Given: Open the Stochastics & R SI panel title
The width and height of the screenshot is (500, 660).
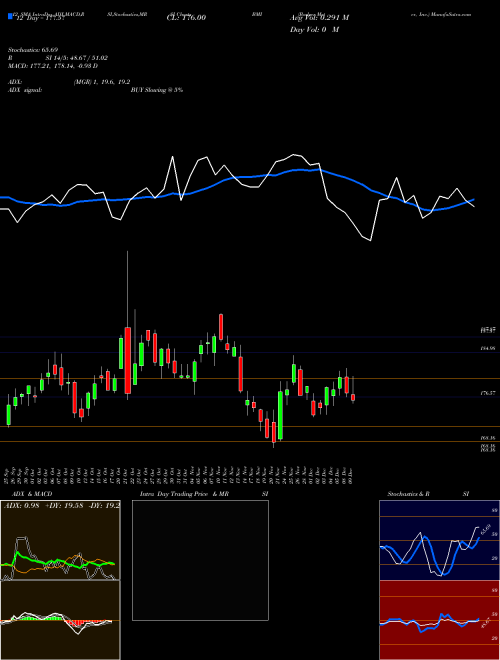Looking at the screenshot, I should pos(428,494).
